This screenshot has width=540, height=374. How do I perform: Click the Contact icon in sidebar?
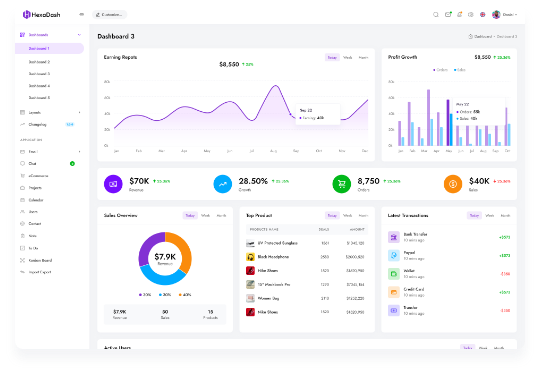pos(22,224)
